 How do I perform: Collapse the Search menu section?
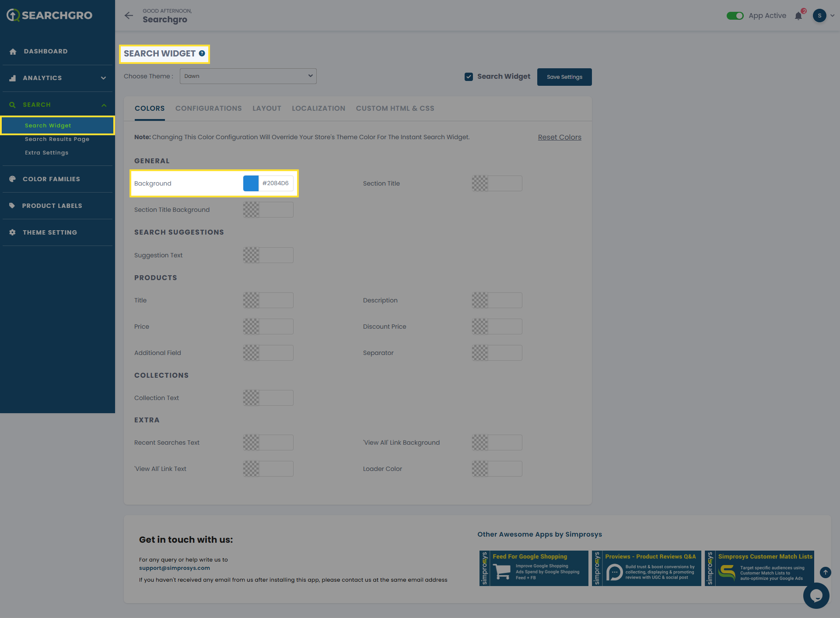(104, 105)
